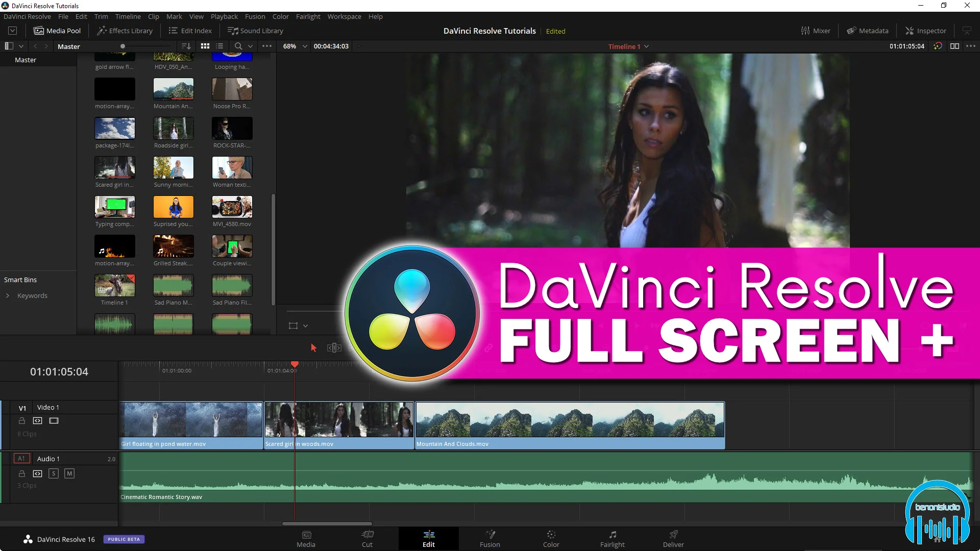Toggle Audio 1 solo button

coord(53,473)
